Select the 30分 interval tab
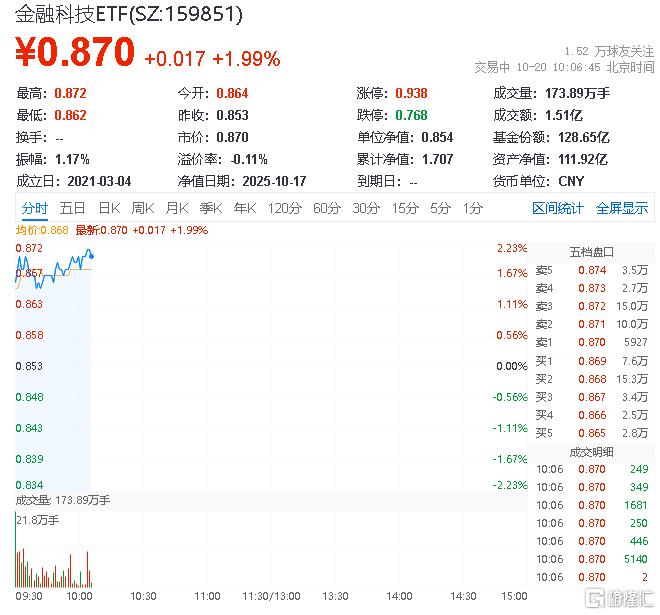Image resolution: width=660 pixels, height=615 pixels. click(366, 208)
